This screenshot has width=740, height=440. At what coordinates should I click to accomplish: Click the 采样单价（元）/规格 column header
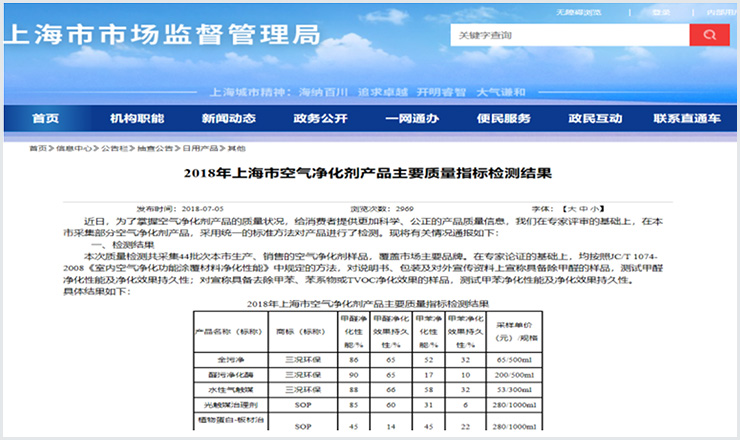pos(514,331)
